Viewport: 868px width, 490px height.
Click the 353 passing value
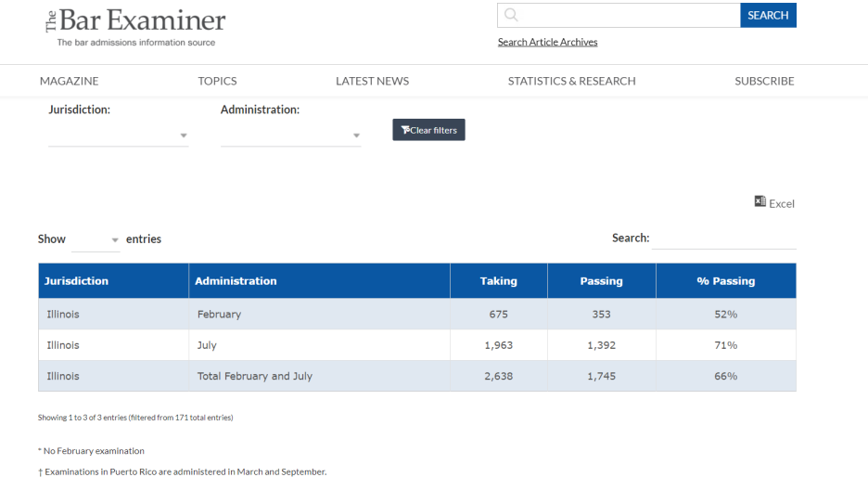coord(601,314)
